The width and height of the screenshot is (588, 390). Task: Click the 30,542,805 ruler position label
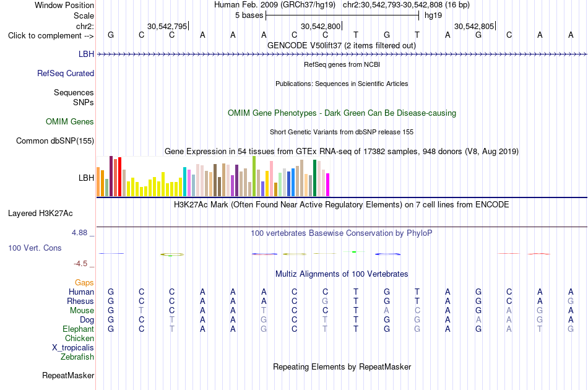point(474,26)
